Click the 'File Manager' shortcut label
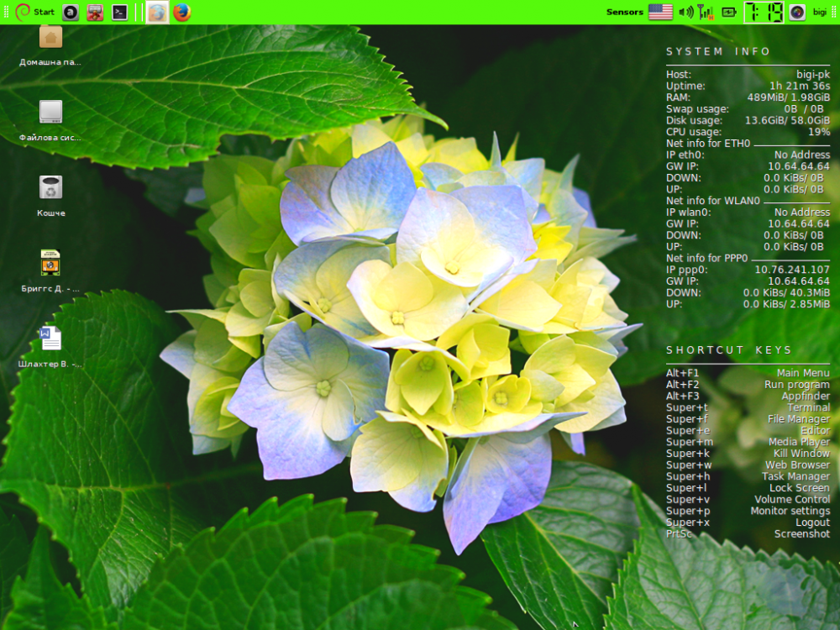Screen dimensions: 840x630 tap(799, 419)
